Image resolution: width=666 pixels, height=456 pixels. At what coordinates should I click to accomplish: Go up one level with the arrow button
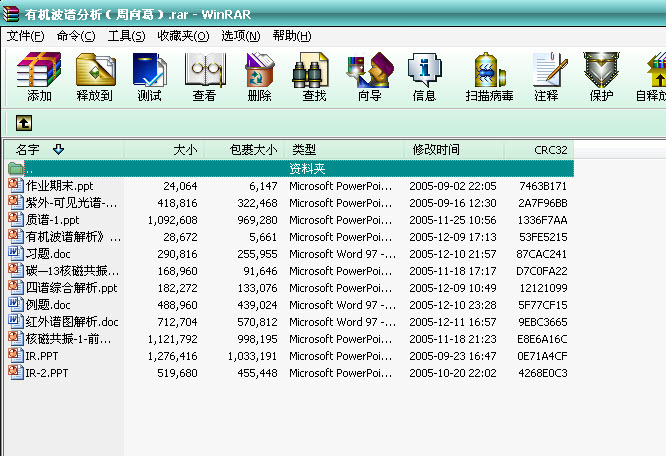(x=24, y=123)
